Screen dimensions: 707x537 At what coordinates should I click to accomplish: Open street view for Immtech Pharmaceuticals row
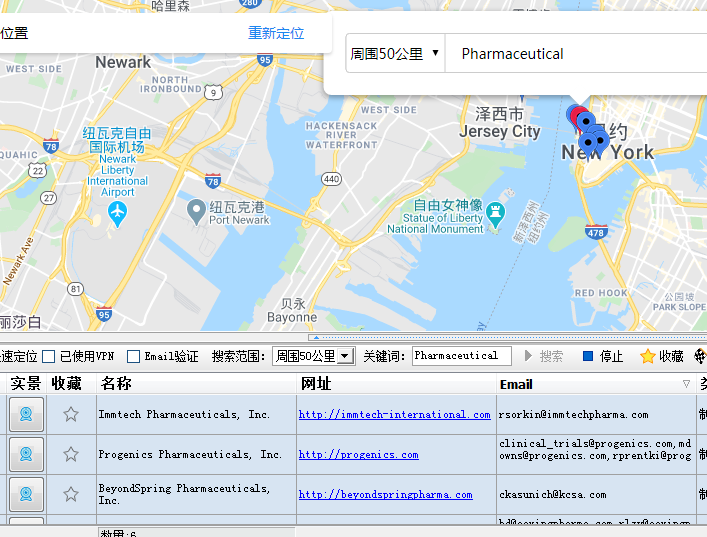pos(26,414)
